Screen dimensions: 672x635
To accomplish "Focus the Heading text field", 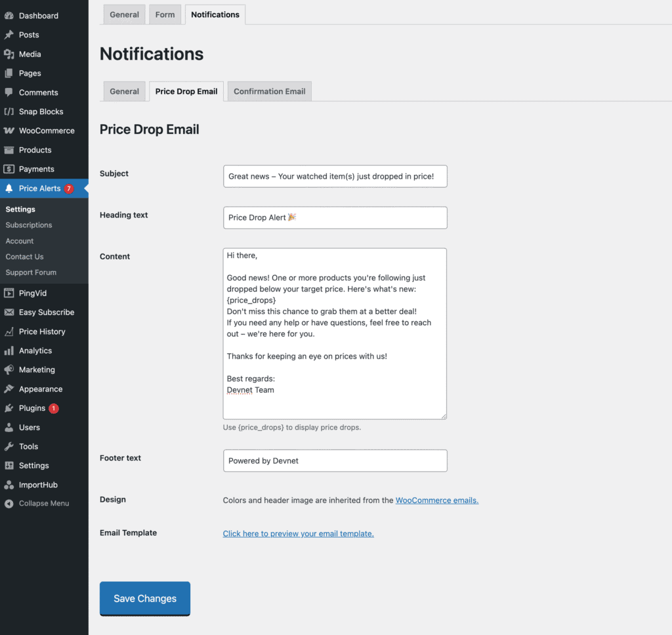I will [335, 218].
